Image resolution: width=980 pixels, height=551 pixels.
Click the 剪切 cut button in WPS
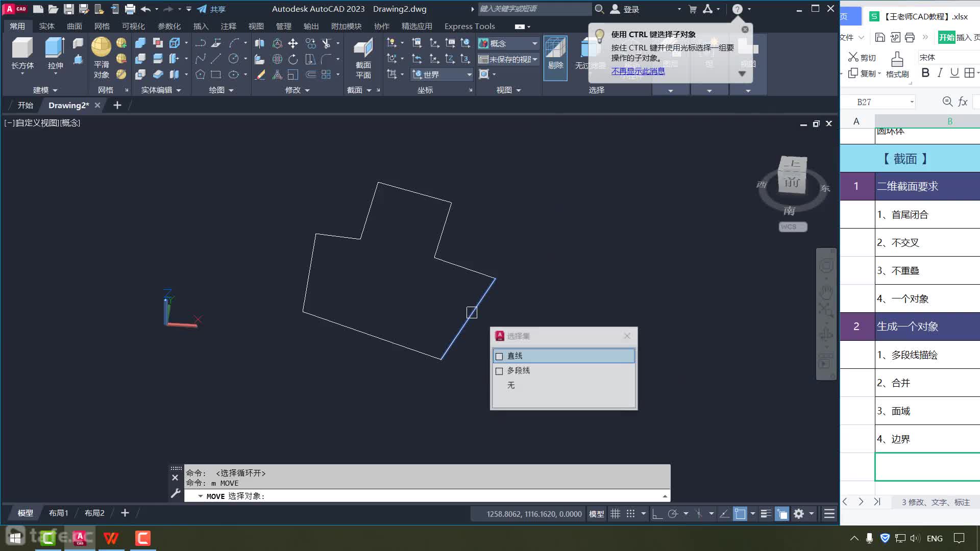862,57
